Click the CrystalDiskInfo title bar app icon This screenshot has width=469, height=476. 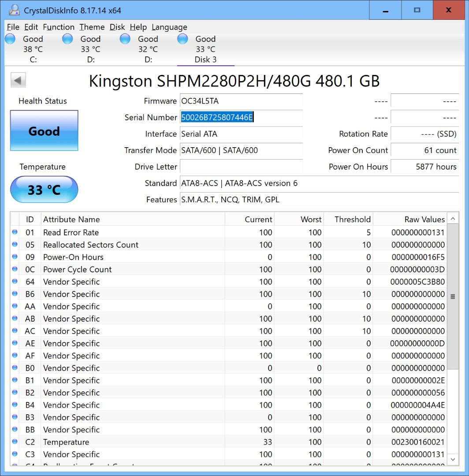click(14, 10)
